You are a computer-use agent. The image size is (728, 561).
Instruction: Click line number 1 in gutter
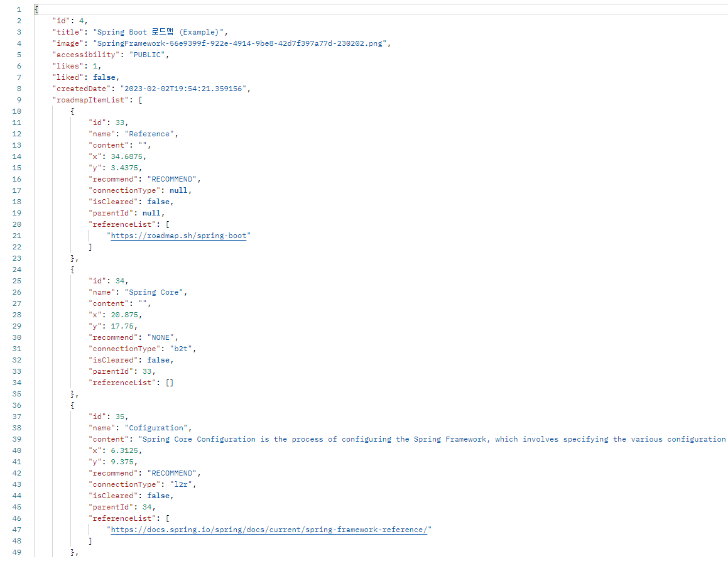[19, 9]
